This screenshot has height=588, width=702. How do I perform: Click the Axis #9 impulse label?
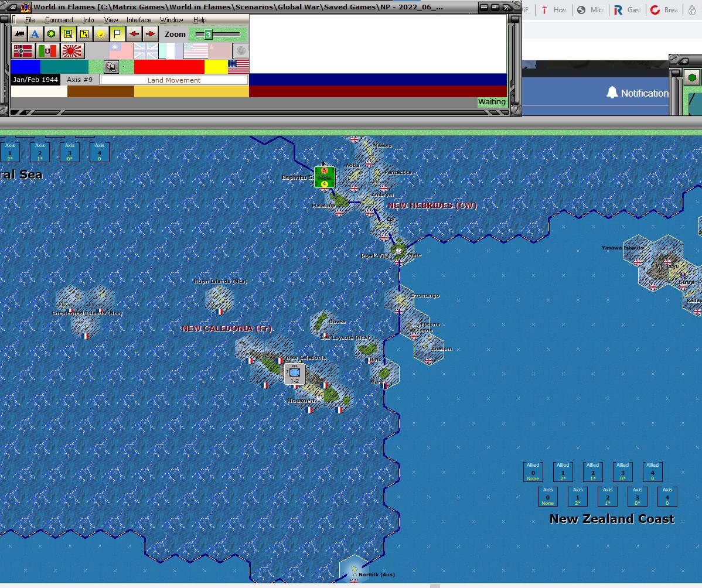79,80
